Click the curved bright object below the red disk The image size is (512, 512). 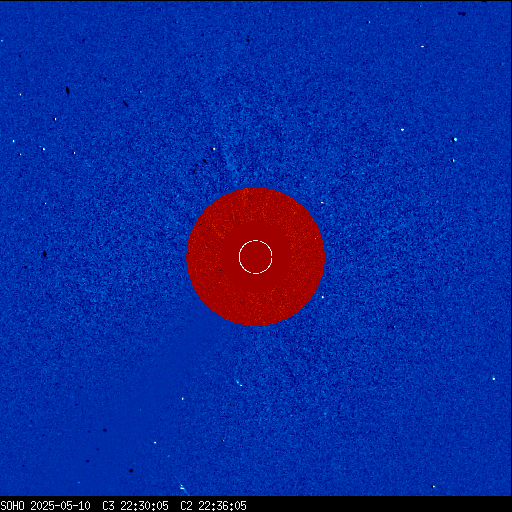pos(239,383)
